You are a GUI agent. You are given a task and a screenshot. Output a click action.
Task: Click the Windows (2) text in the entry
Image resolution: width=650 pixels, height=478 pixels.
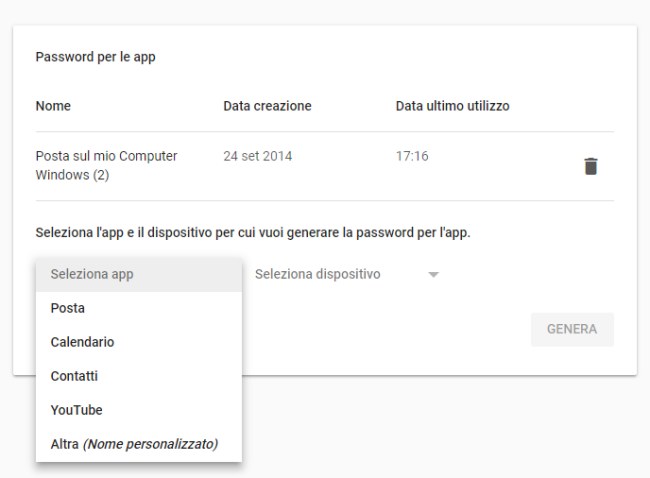point(73,175)
